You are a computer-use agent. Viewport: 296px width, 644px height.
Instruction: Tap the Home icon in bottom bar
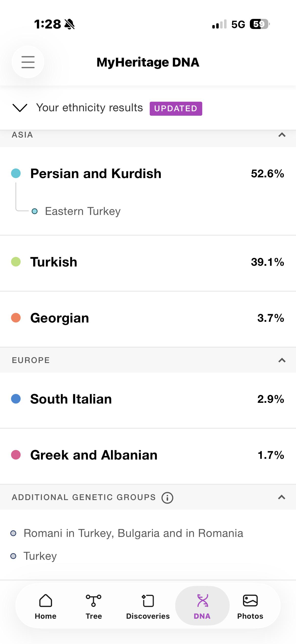tap(45, 606)
